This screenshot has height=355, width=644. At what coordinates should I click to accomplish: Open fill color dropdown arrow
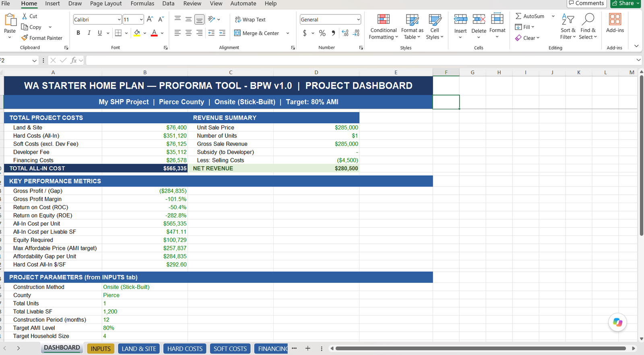pos(145,33)
